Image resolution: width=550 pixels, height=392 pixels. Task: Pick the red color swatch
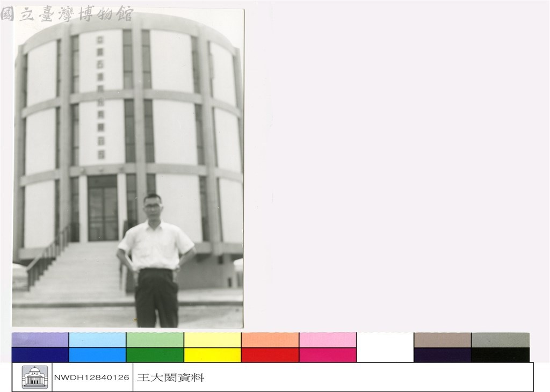[270, 355]
